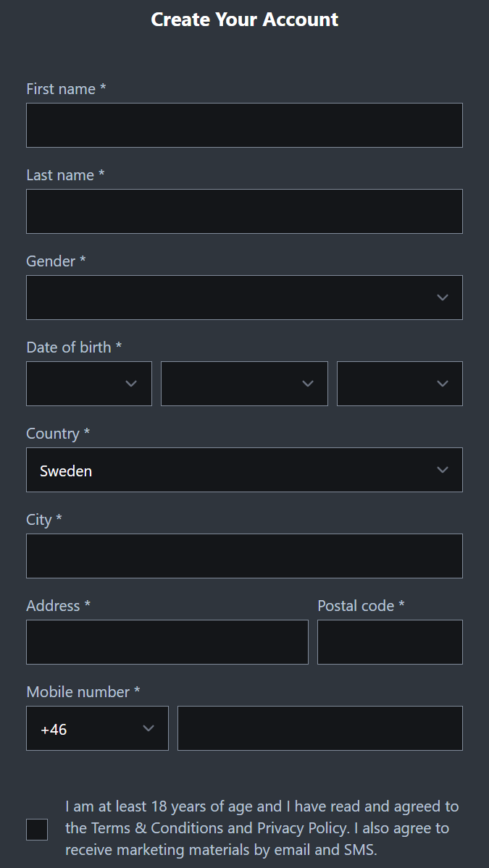Click the City input field
The width and height of the screenshot is (489, 868).
(x=244, y=556)
